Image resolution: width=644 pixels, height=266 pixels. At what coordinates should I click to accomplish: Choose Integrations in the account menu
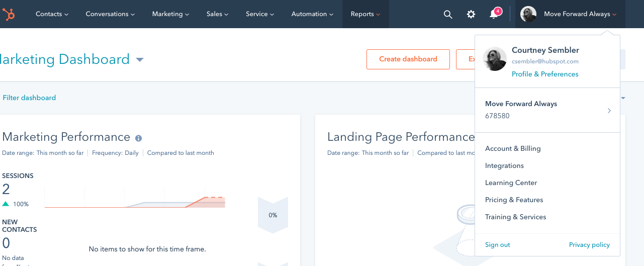click(x=504, y=165)
